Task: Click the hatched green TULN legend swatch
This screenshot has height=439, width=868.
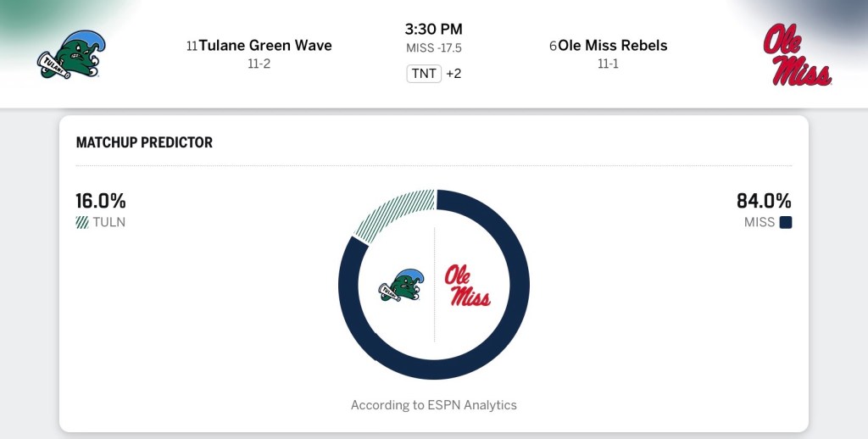Action: [x=82, y=223]
